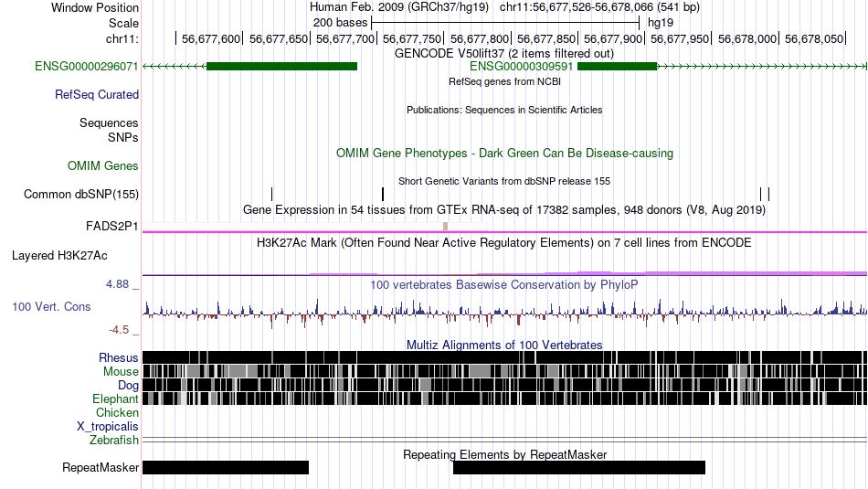Click the right RepeatMasker black repeat block
Screen dimensions: 868x489
point(579,467)
